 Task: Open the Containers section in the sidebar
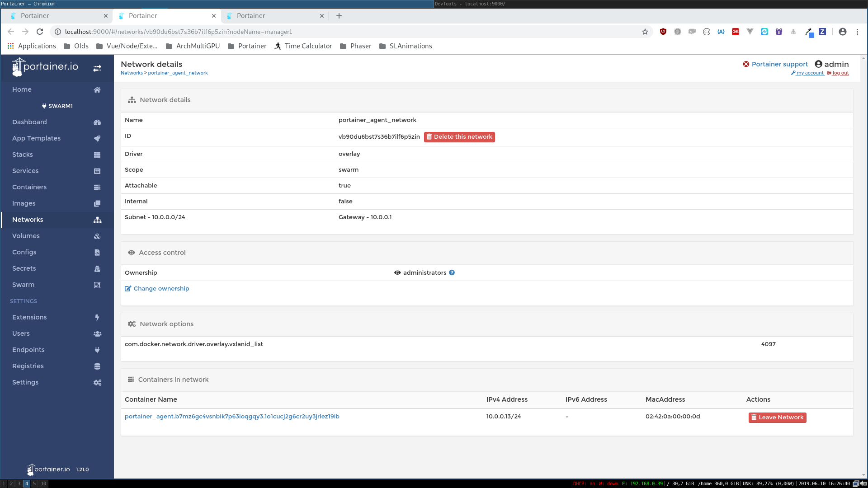[29, 187]
